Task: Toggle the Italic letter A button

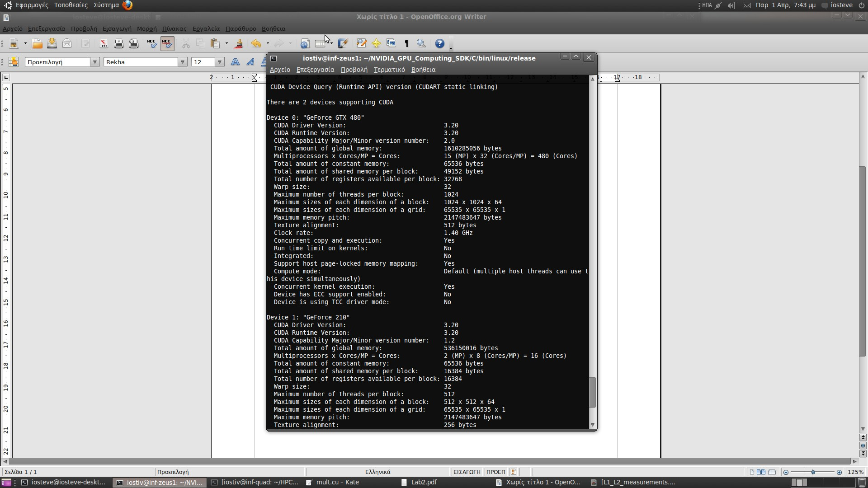Action: (x=250, y=62)
